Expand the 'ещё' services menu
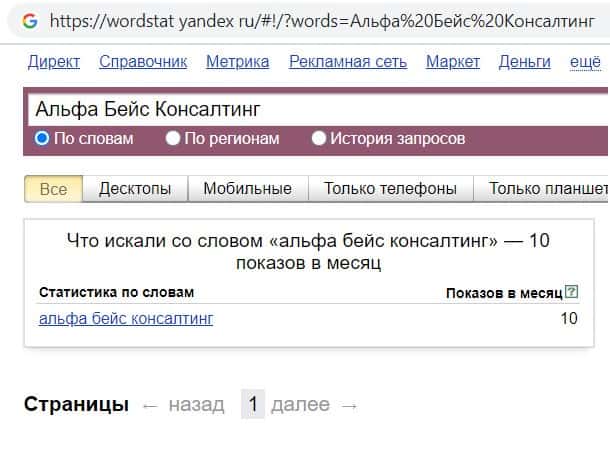Image resolution: width=610 pixels, height=474 pixels. (585, 62)
